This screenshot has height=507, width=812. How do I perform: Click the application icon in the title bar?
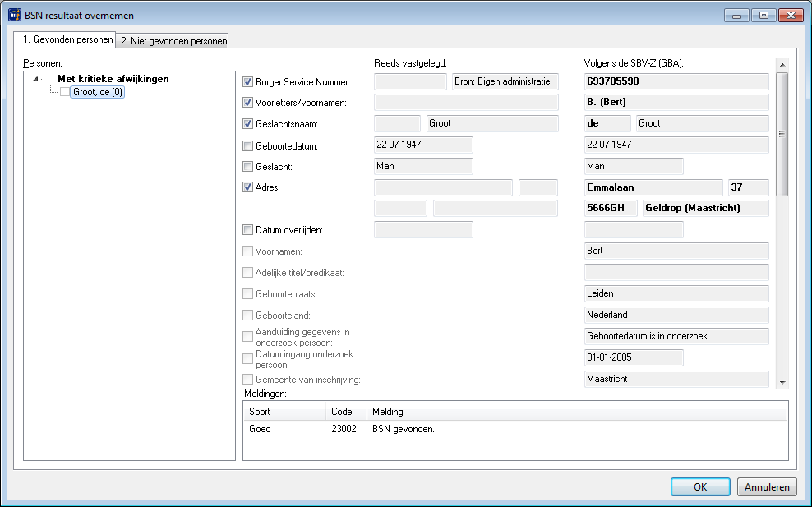[x=15, y=15]
